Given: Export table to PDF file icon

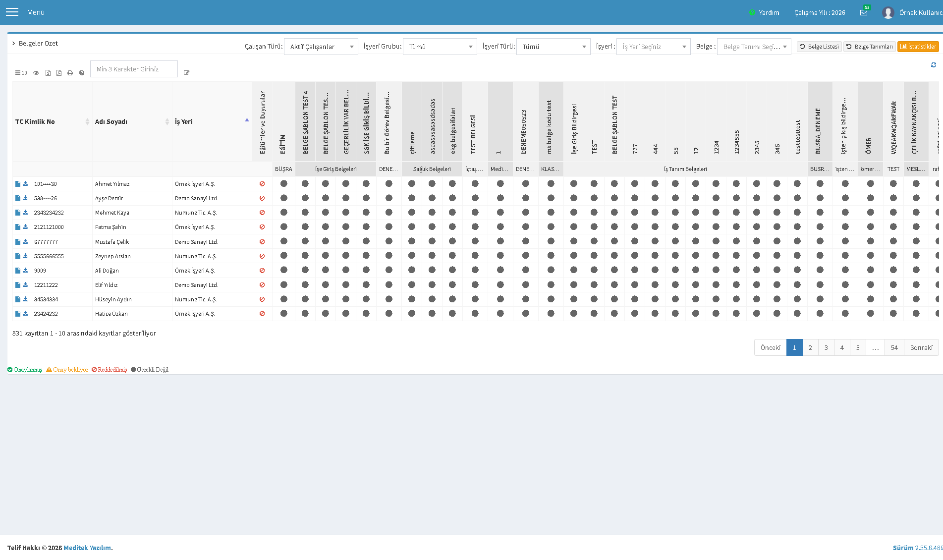Looking at the screenshot, I should click(x=59, y=73).
